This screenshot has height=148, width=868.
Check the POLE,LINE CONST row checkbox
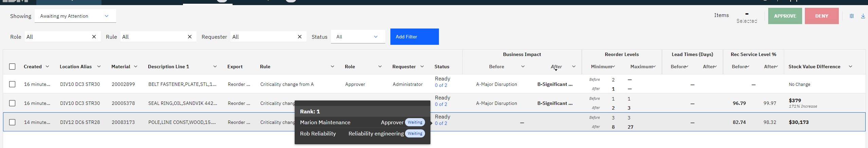click(12, 122)
